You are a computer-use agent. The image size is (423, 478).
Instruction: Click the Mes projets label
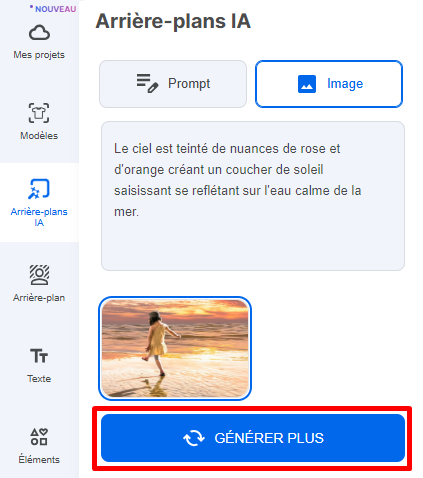coord(39,55)
